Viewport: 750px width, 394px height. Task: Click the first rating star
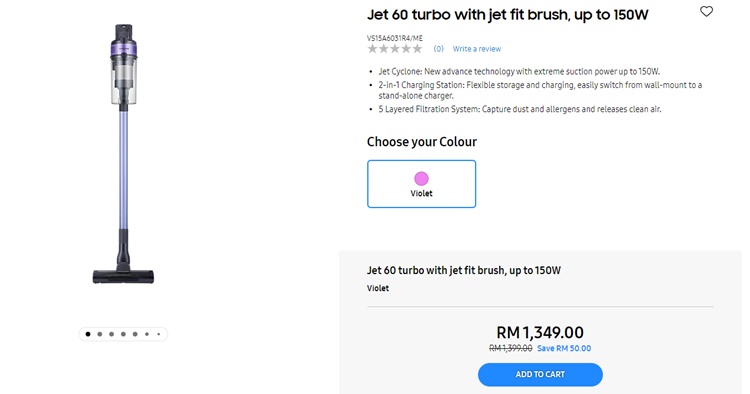[373, 48]
